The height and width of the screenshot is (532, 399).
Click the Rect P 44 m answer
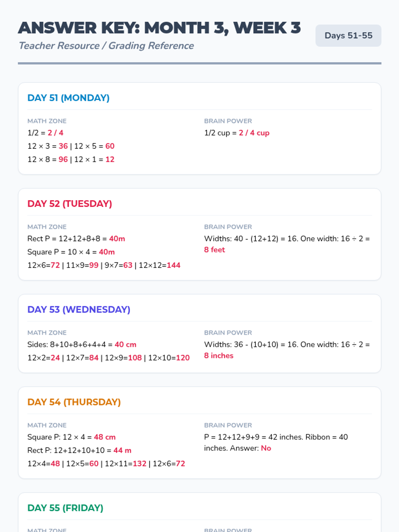tap(122, 450)
